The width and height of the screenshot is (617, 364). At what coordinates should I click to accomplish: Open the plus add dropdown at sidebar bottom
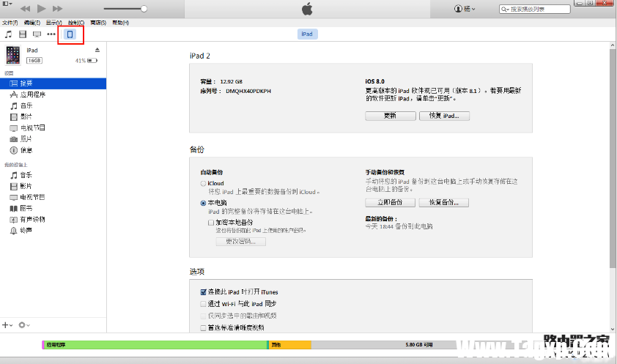coord(7,325)
